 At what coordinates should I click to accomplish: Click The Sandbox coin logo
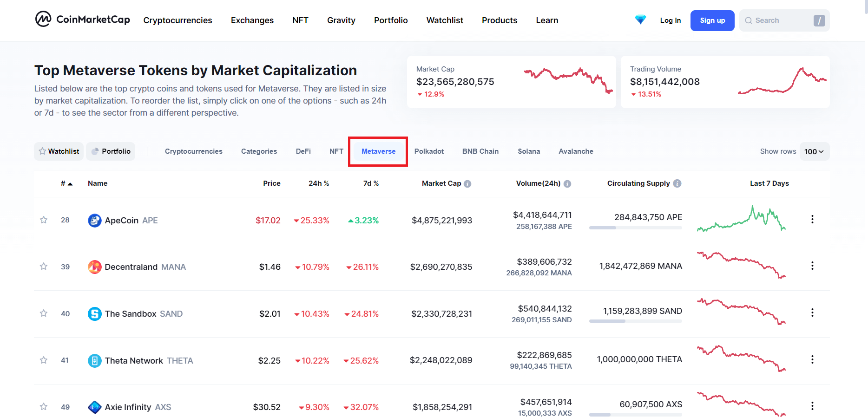95,314
